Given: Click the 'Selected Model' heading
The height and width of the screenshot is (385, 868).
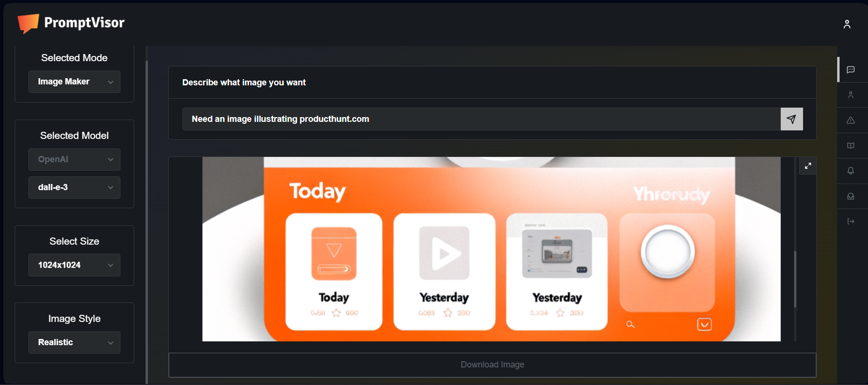Looking at the screenshot, I should (74, 136).
